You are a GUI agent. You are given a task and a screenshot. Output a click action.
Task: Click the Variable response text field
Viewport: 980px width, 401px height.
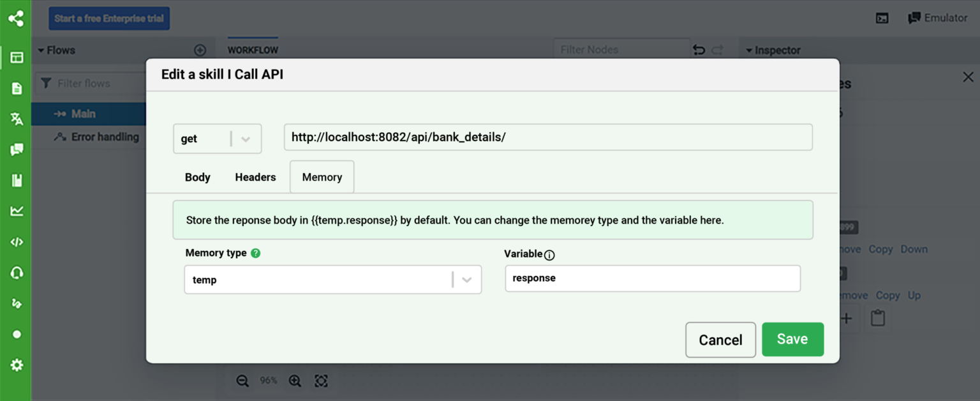[x=652, y=278]
